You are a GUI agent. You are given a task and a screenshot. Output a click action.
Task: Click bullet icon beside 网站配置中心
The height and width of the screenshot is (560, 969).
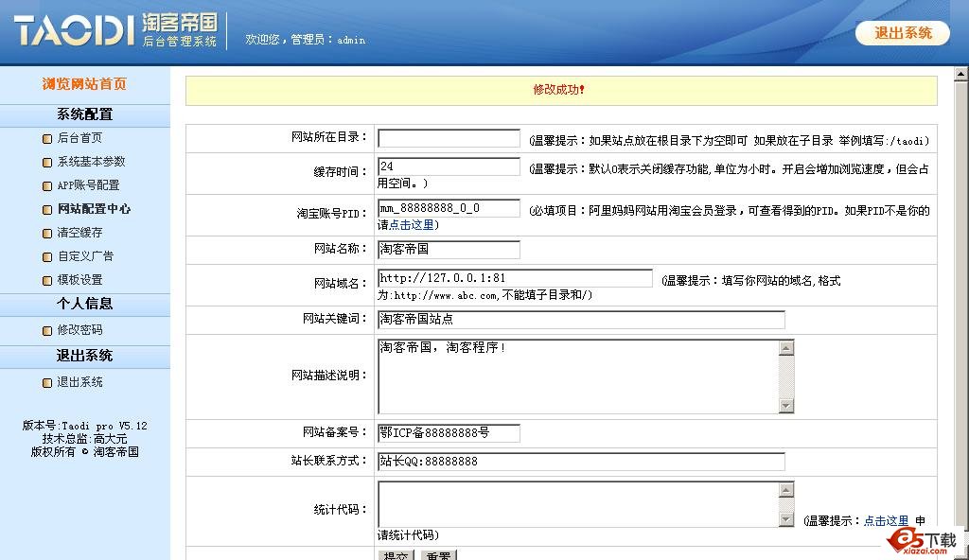pyautogui.click(x=47, y=210)
